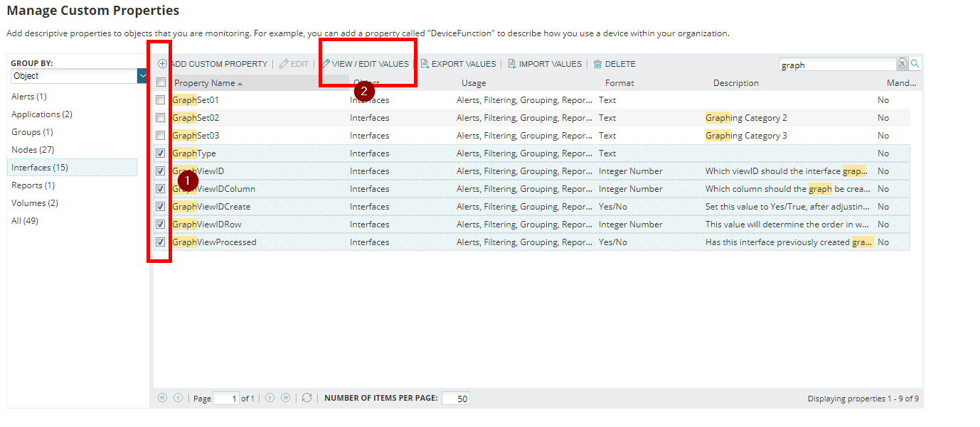Uncheck the GraphViewIDCreate row checkbox
Viewport: 980px width, 427px height.
[161, 207]
